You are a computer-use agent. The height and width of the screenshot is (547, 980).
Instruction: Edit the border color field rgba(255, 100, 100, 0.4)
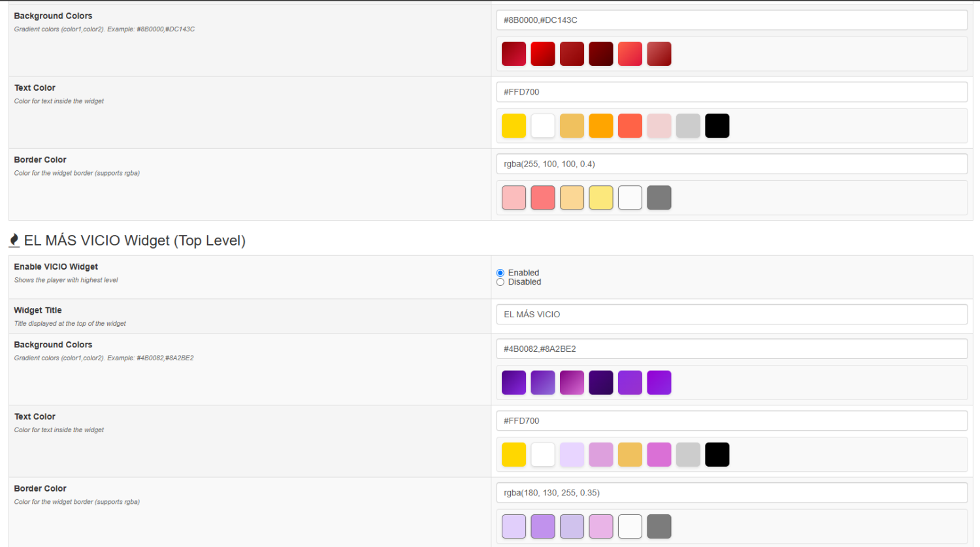click(x=731, y=164)
